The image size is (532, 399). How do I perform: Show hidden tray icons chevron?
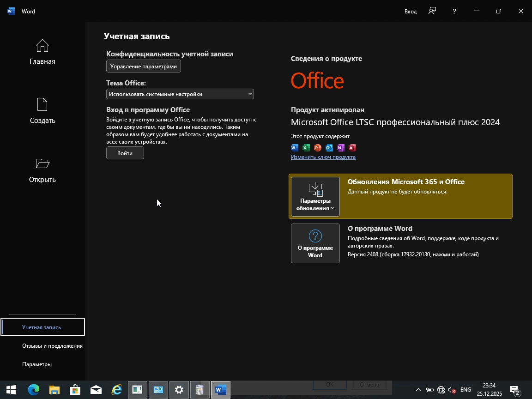click(418, 390)
